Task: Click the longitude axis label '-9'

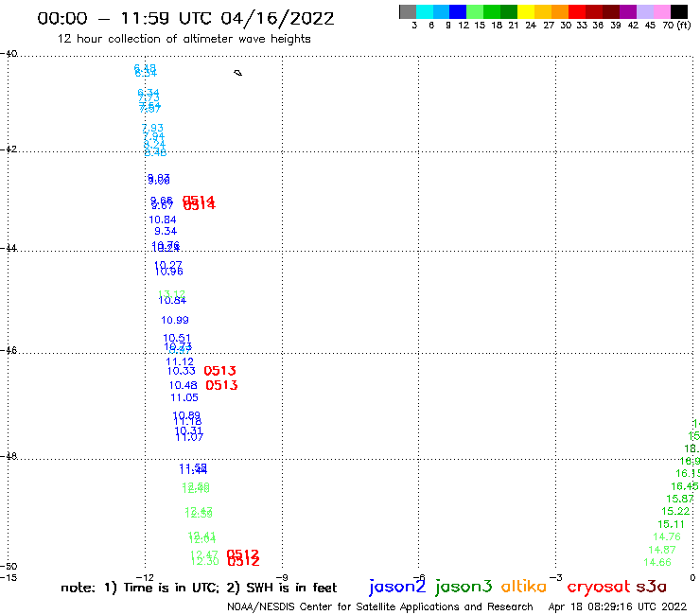Action: (281, 577)
